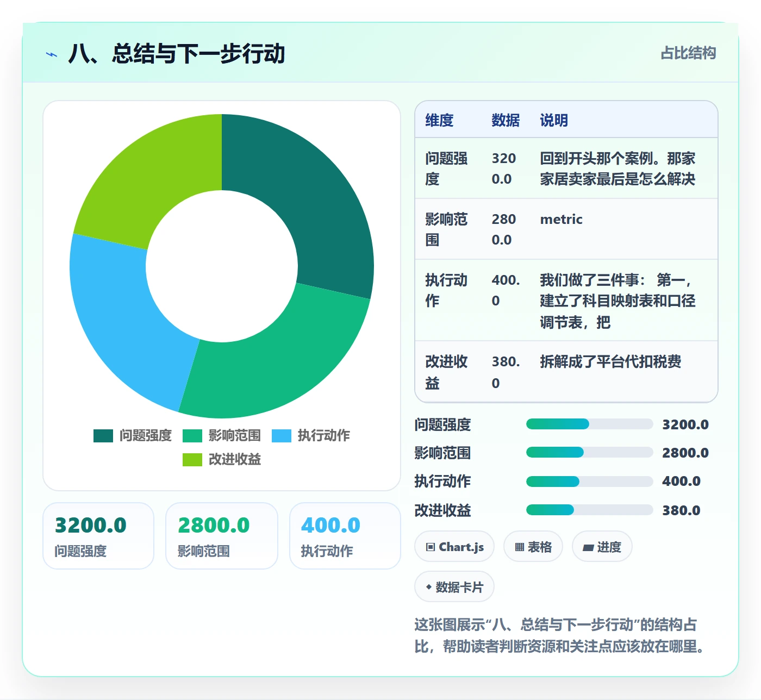Click the 占比结构 label in header
Screen dimensions: 761x700
688,53
